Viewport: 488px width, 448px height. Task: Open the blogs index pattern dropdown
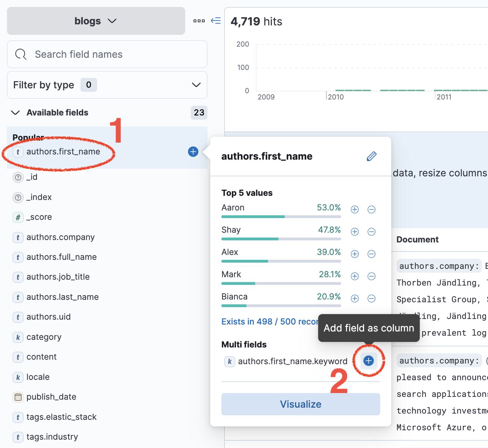(x=96, y=21)
